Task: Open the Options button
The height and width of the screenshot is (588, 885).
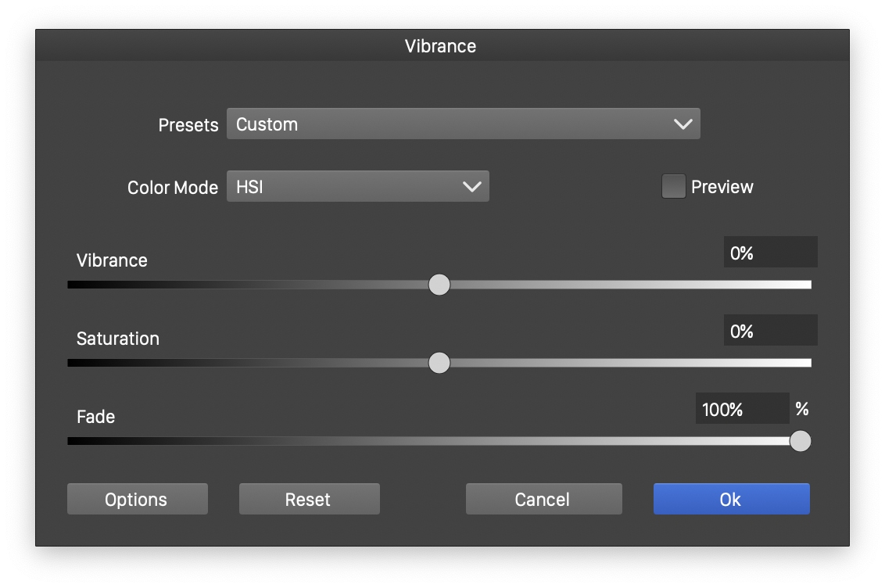Action: [137, 500]
